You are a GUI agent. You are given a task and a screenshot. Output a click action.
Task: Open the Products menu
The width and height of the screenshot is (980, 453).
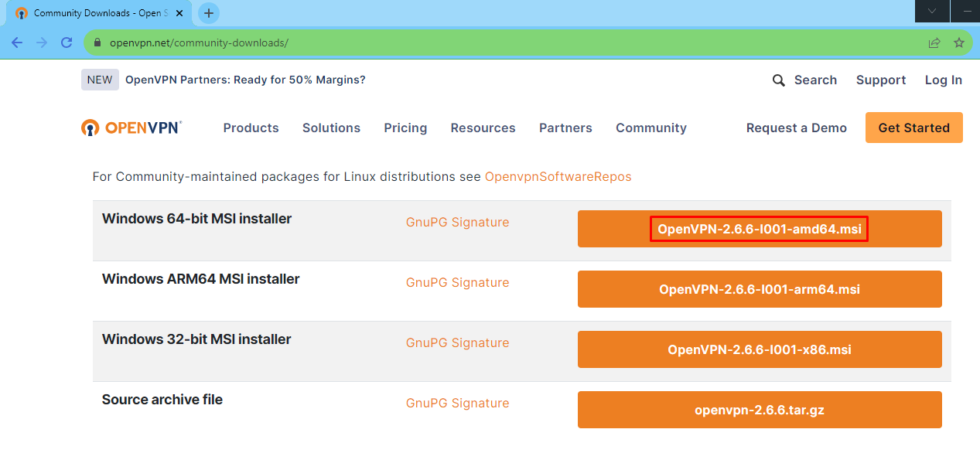251,128
